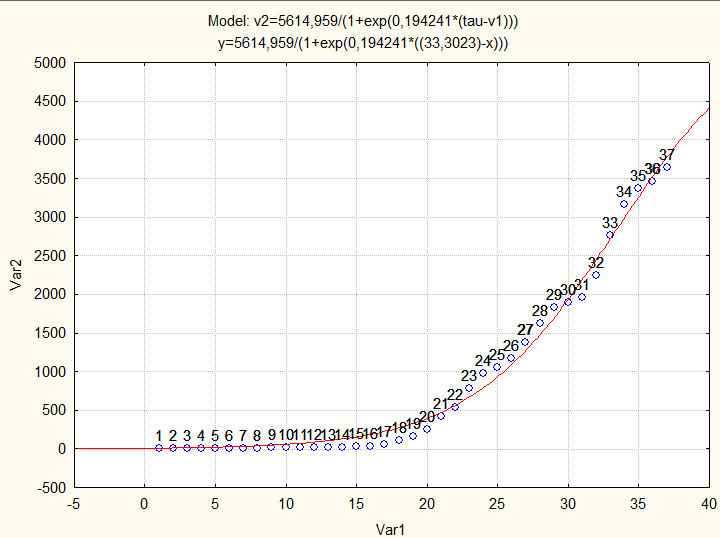Click the 5000 tick label on y-axis

pyautogui.click(x=50, y=63)
